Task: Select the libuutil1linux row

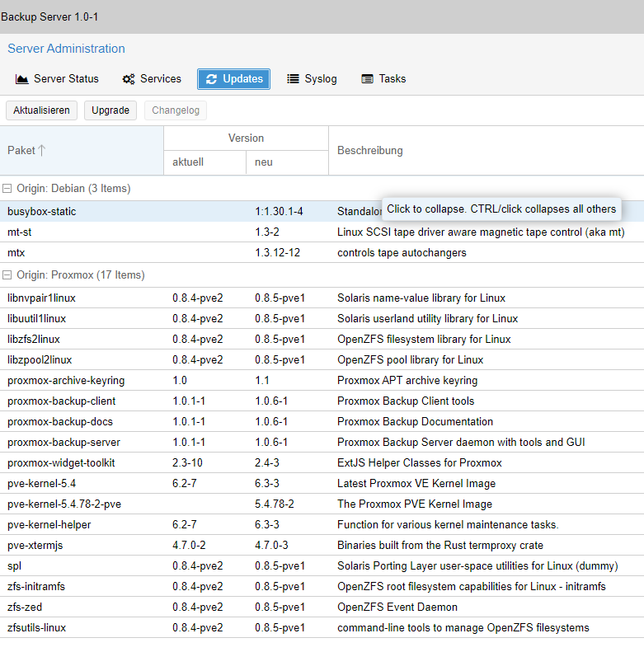Action: pyautogui.click(x=322, y=319)
